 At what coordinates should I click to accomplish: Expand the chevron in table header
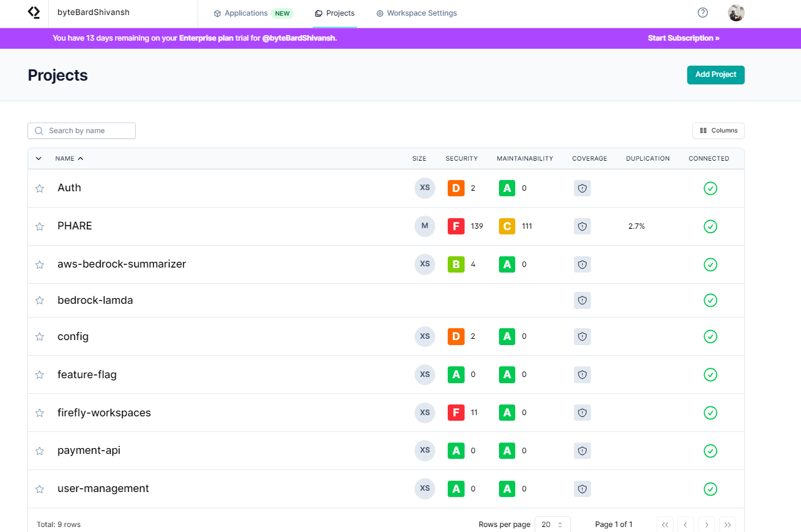[39, 159]
